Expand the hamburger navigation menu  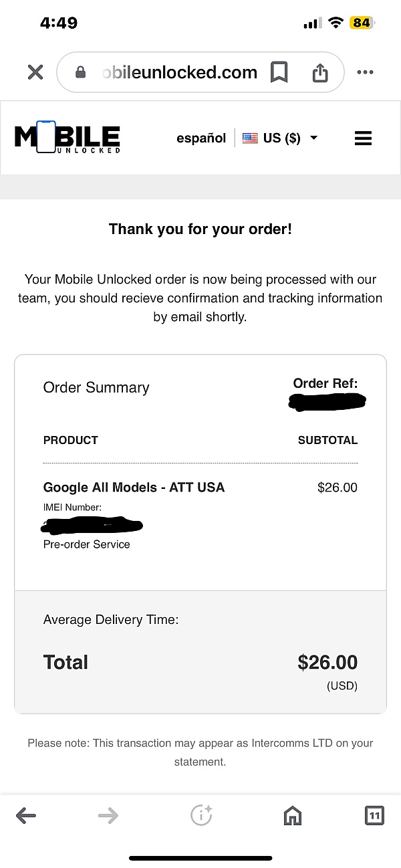click(363, 138)
